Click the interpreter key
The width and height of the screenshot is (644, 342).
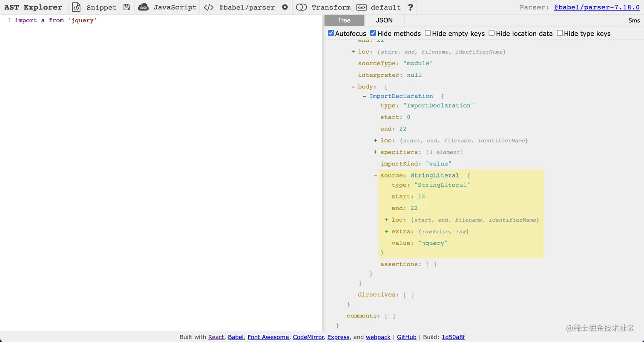click(x=378, y=75)
